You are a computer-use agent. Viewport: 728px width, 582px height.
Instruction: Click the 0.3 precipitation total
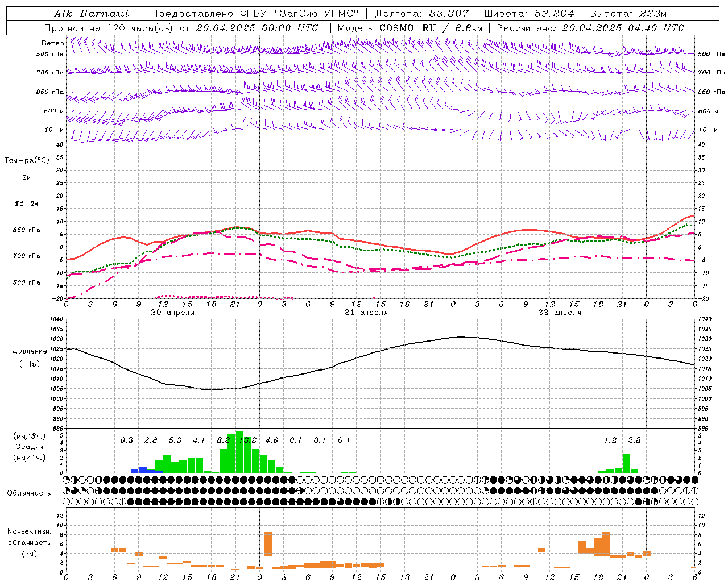click(x=127, y=440)
